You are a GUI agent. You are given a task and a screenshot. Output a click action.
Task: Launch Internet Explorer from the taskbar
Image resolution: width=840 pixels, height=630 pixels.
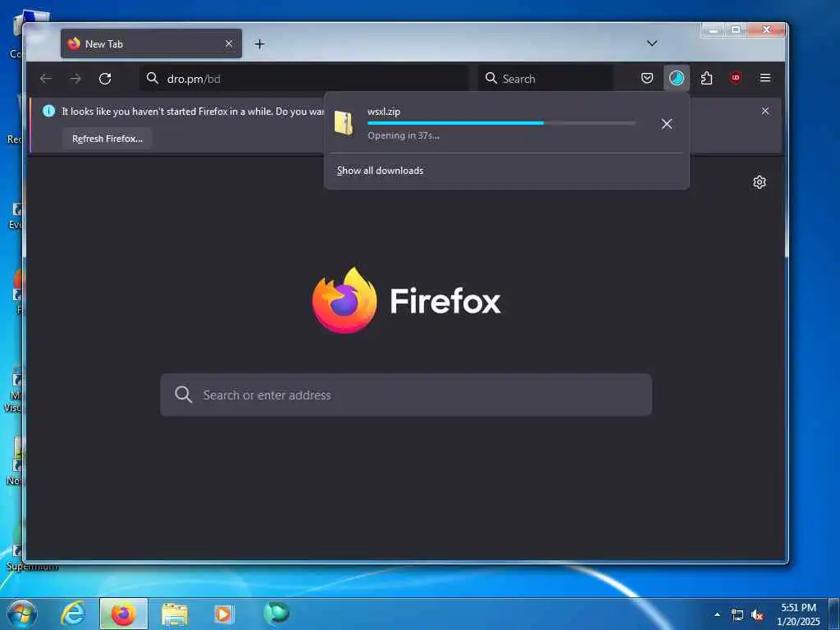(x=73, y=614)
